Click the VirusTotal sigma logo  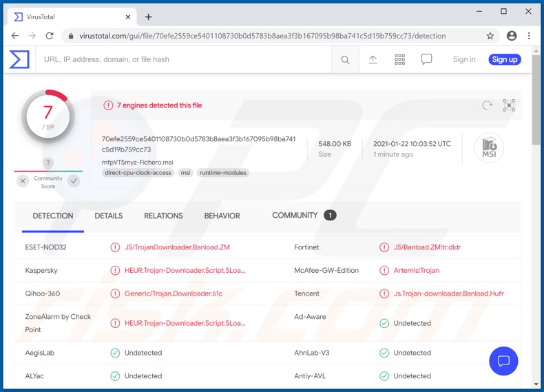[x=19, y=59]
